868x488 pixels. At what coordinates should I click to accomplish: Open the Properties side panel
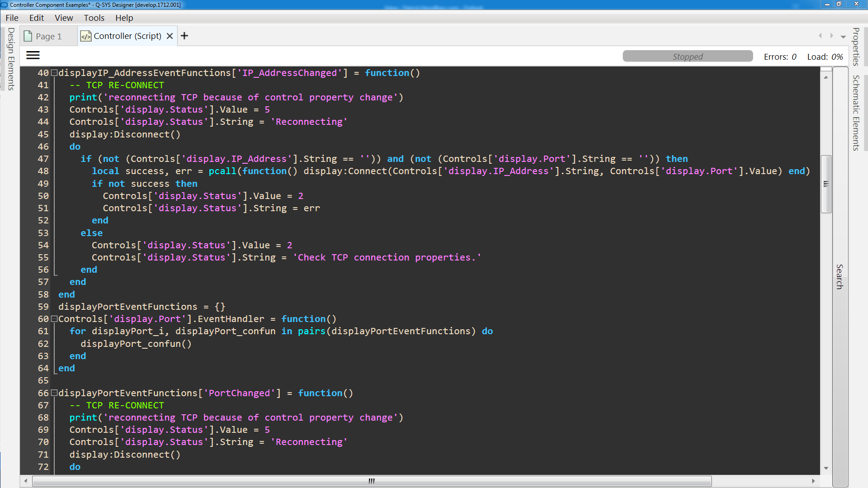(x=856, y=47)
